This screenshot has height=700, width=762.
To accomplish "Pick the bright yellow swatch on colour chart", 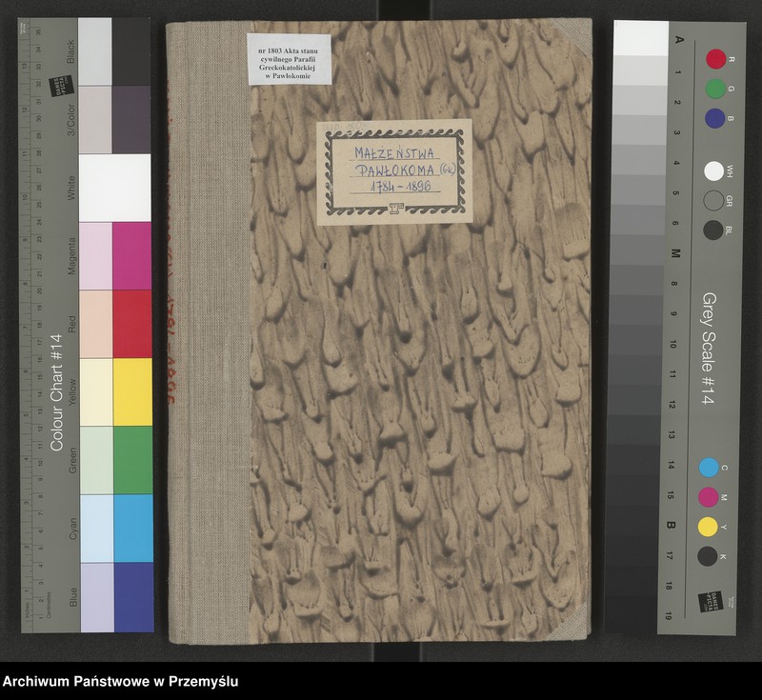I will point(132,391).
